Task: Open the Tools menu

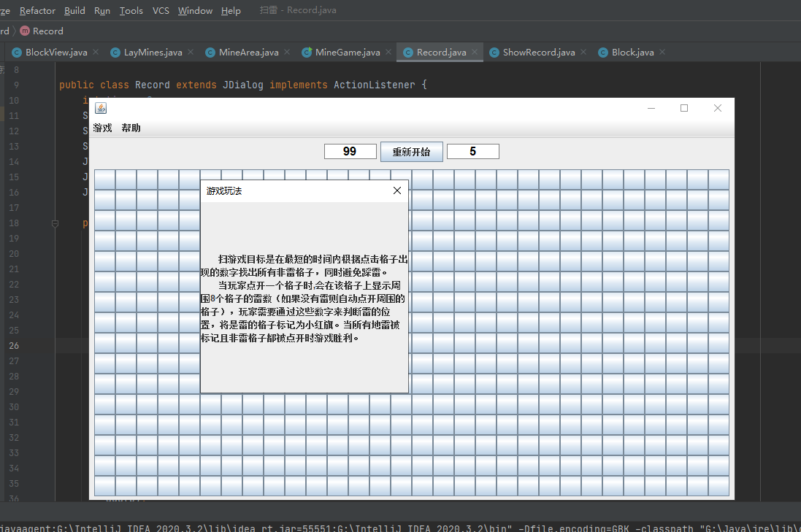Action: pyautogui.click(x=131, y=11)
